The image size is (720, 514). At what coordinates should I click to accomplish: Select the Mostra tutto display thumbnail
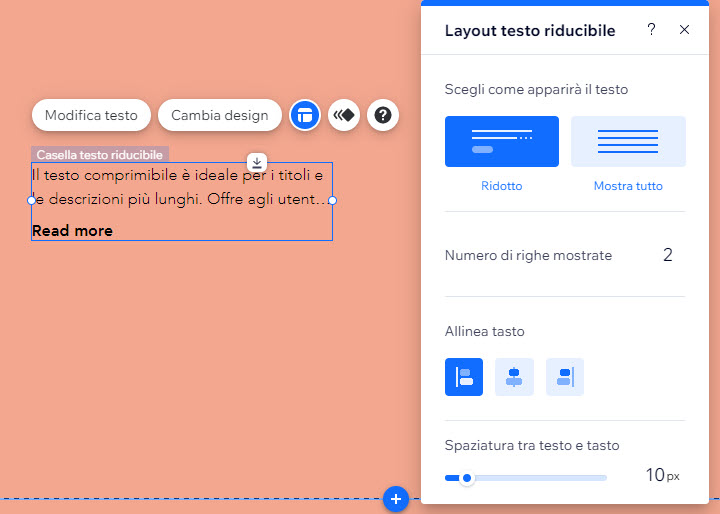point(628,141)
